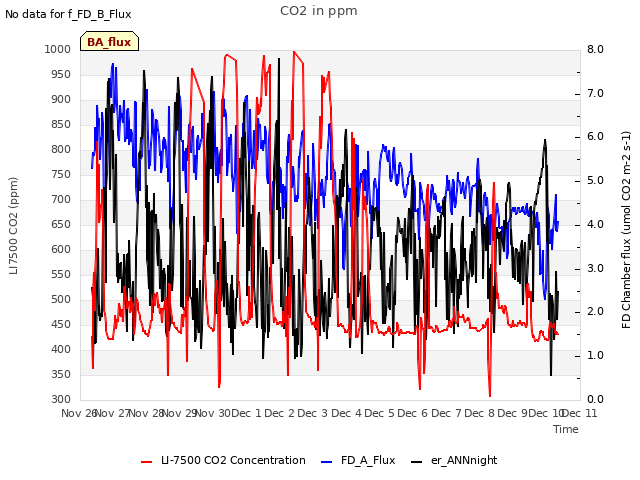Click the 450 tick on left axis
This screenshot has width=640, height=480.
[x=61, y=324]
